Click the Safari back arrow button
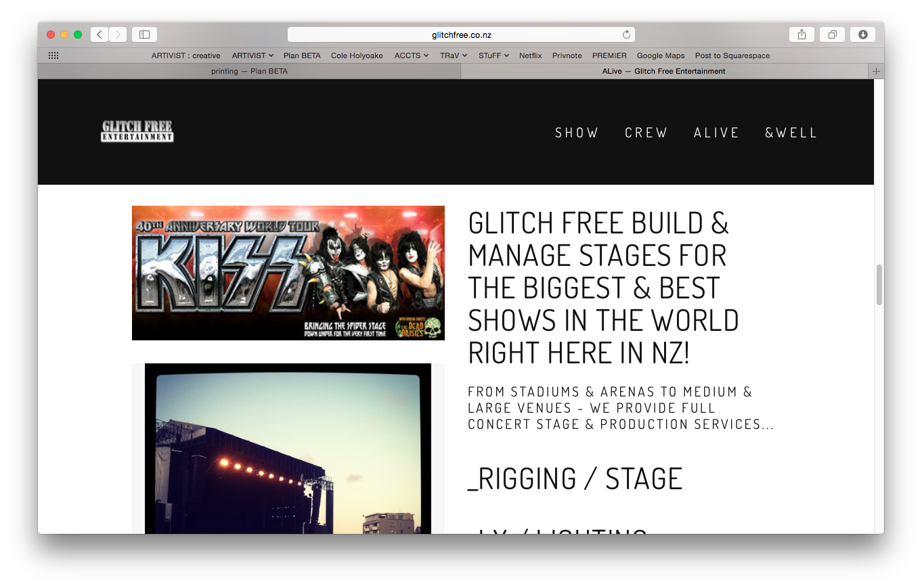922x588 pixels. 100,35
